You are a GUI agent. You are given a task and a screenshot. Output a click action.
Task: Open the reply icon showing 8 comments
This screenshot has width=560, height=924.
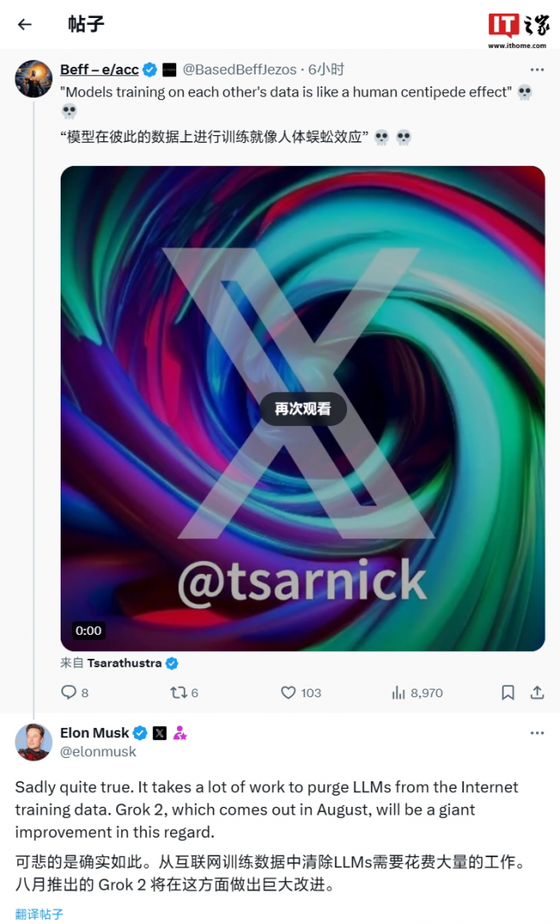tap(69, 692)
